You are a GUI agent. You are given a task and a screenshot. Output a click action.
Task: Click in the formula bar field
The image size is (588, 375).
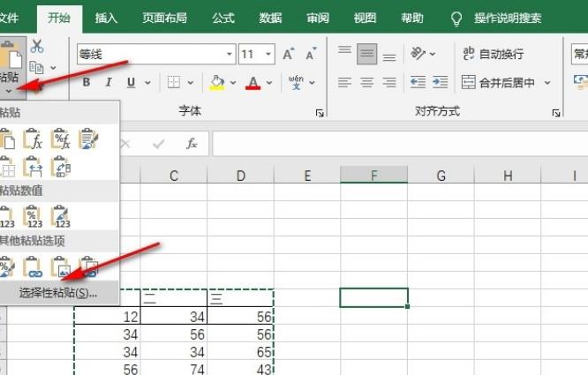point(400,144)
